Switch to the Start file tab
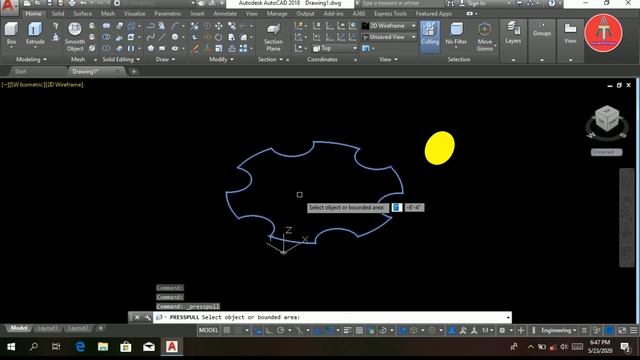 20,71
